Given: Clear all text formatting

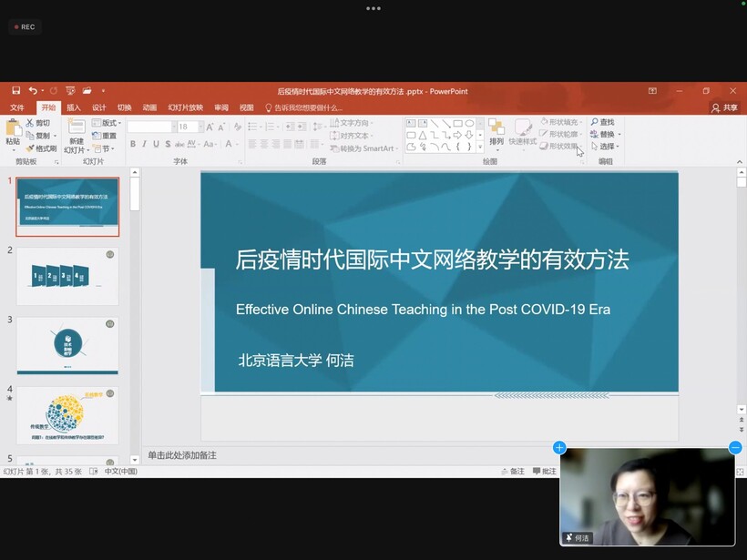Looking at the screenshot, I should click(x=238, y=127).
